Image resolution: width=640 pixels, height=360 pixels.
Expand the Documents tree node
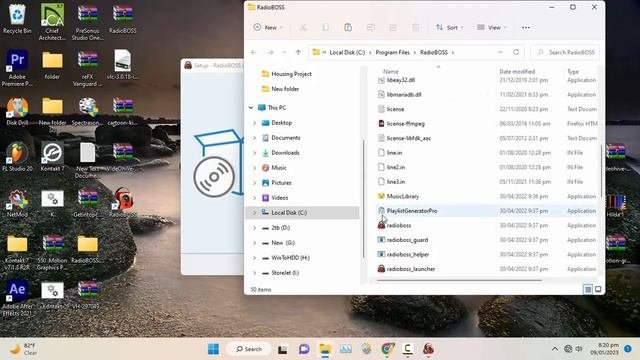click(254, 138)
